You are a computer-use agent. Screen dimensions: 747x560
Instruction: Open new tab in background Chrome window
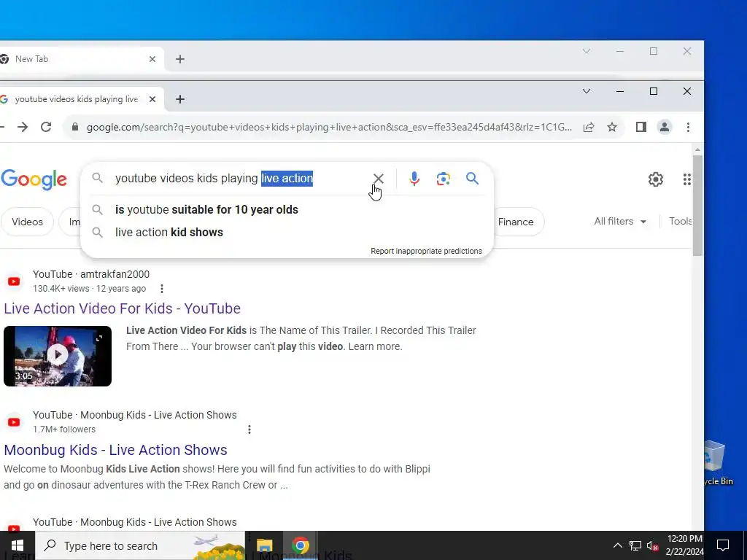[180, 59]
